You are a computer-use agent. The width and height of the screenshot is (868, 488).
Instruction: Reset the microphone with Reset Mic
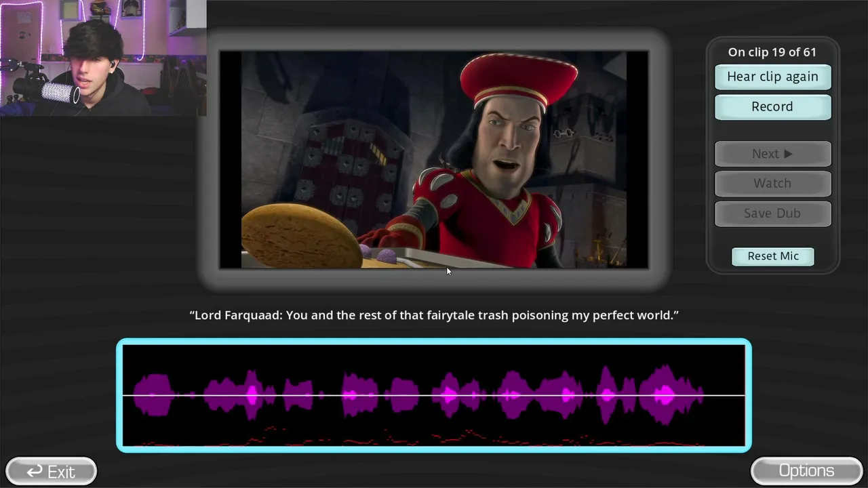[x=773, y=256]
